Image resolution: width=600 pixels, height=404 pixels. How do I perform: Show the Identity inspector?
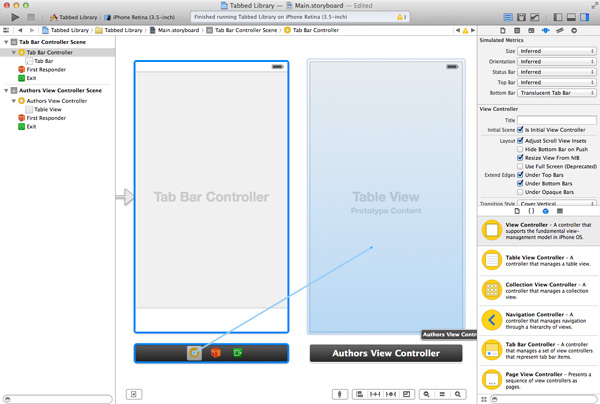531,31
